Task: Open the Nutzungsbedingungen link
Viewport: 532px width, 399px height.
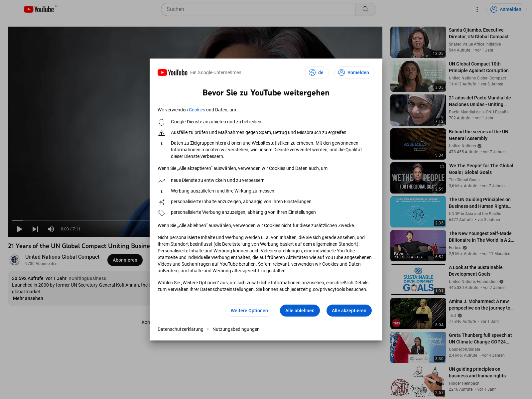Action: (236, 329)
